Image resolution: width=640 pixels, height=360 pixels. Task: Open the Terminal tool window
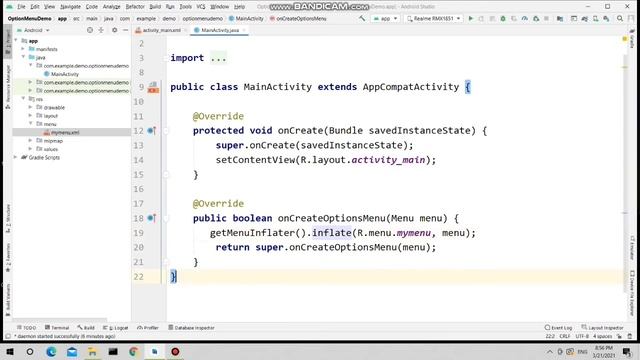coord(57,328)
